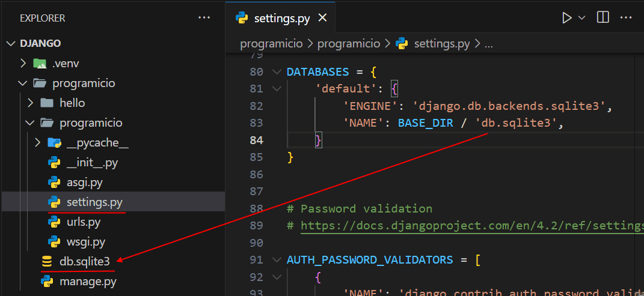Open the Explorer panel more actions menu
The width and height of the screenshot is (644, 296).
coord(204,18)
